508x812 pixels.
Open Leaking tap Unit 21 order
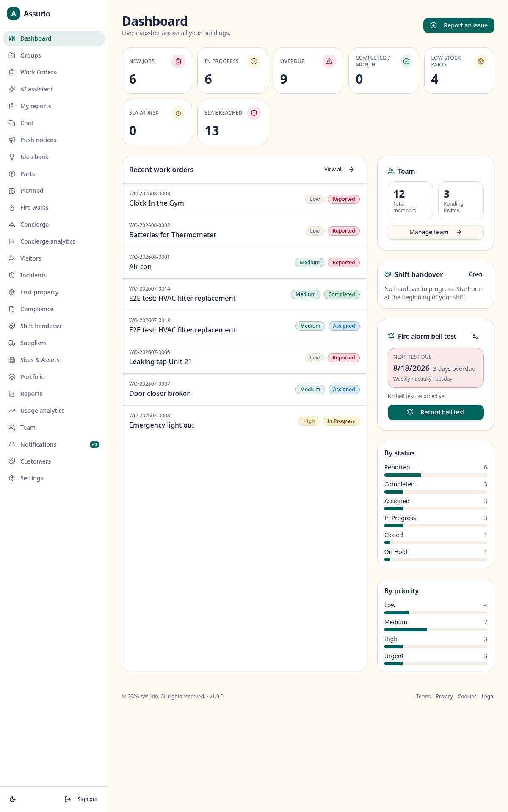point(244,358)
